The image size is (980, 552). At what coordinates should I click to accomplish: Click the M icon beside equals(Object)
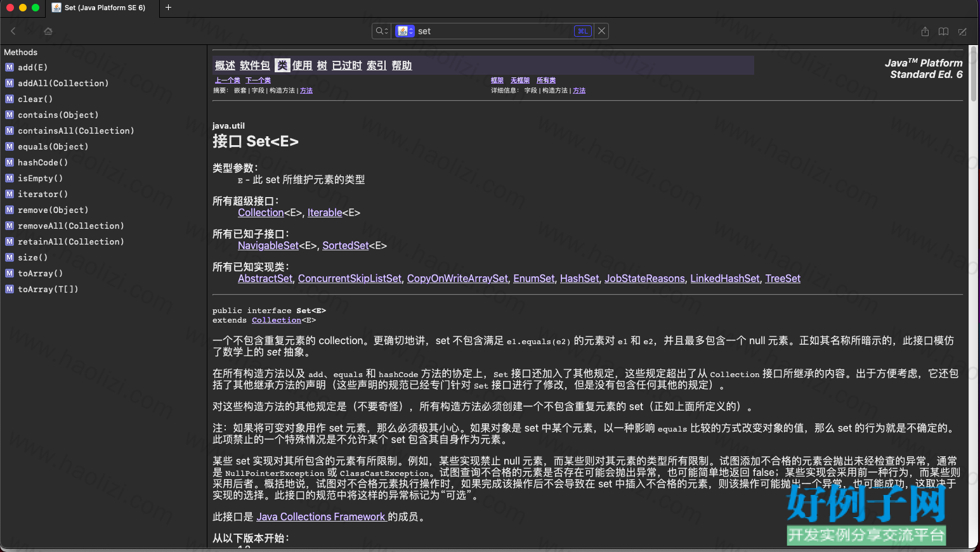point(10,146)
